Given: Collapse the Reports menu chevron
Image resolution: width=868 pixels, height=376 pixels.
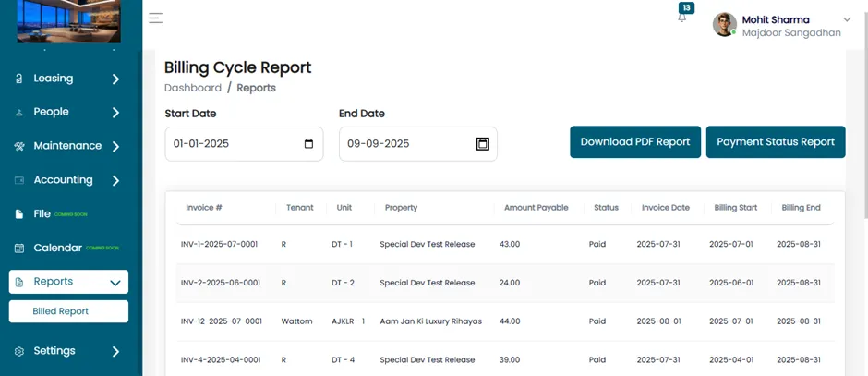Looking at the screenshot, I should [115, 283].
